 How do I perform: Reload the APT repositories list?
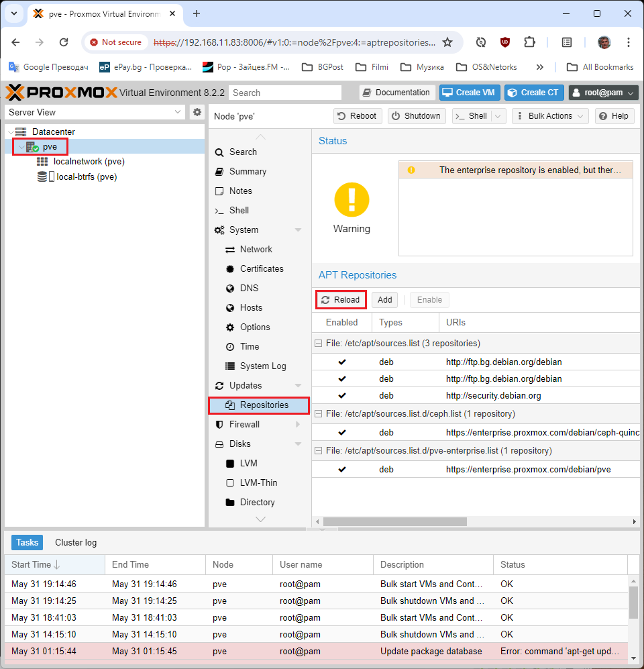coord(341,300)
